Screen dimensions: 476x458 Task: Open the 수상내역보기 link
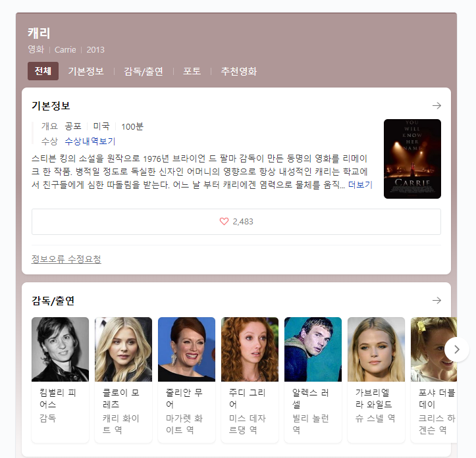click(x=90, y=141)
